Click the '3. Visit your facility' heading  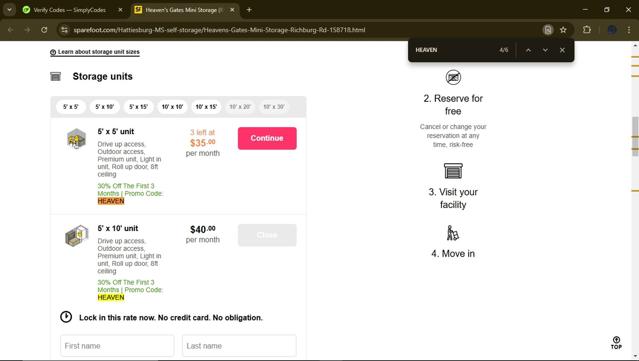coord(453,198)
